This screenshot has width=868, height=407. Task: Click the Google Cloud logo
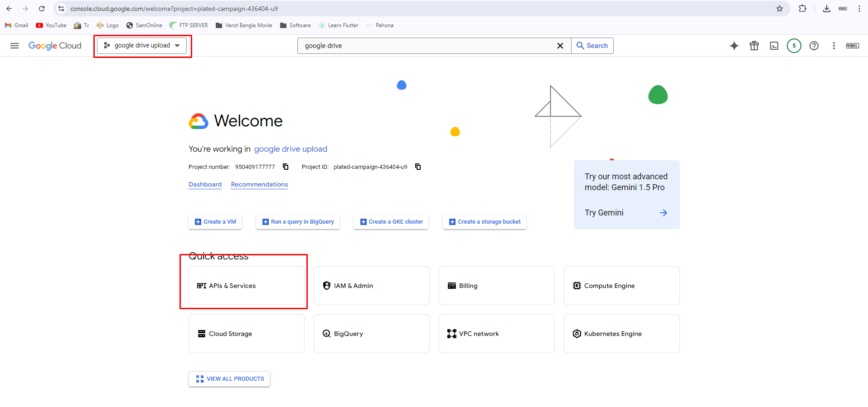55,46
